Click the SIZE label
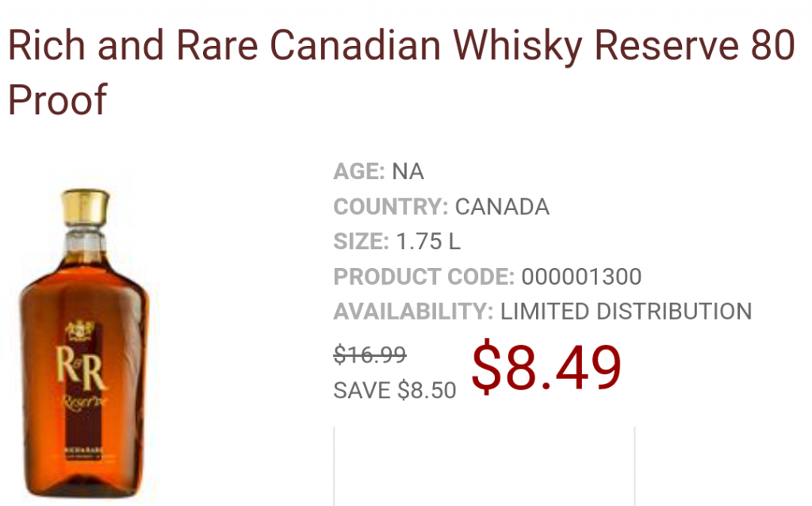The width and height of the screenshot is (812, 506). point(361,242)
